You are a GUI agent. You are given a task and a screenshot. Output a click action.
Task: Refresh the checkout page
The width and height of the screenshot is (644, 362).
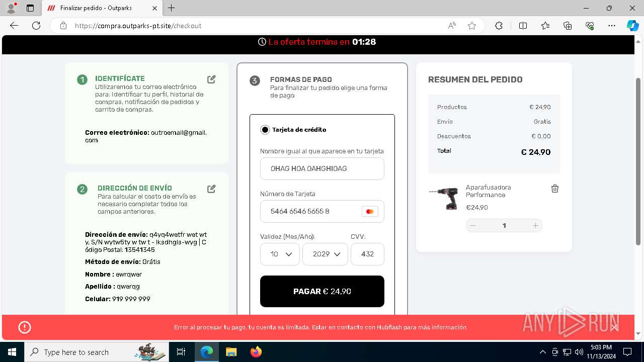pyautogui.click(x=36, y=26)
